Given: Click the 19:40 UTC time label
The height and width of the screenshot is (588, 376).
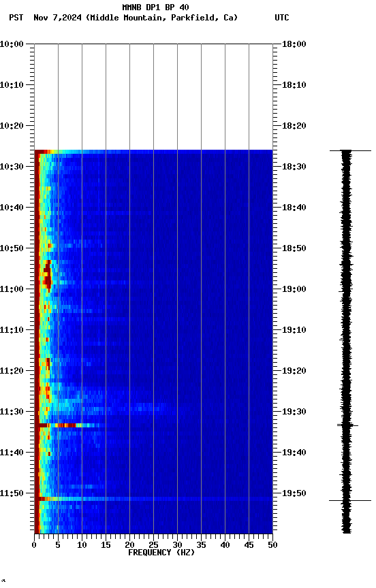Looking at the screenshot, I should click(x=294, y=453).
